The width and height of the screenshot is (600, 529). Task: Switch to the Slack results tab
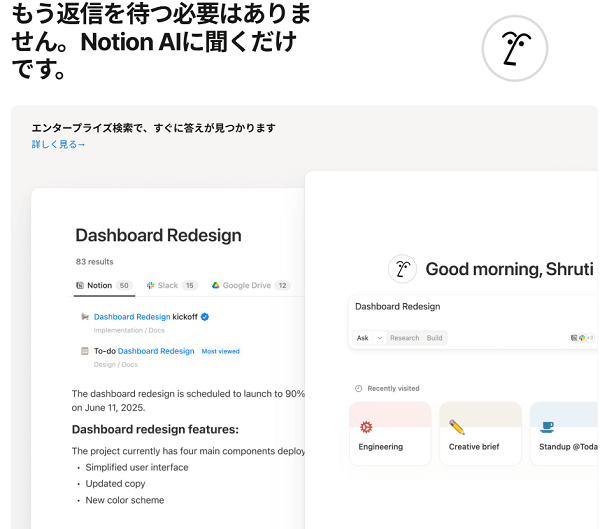[172, 285]
